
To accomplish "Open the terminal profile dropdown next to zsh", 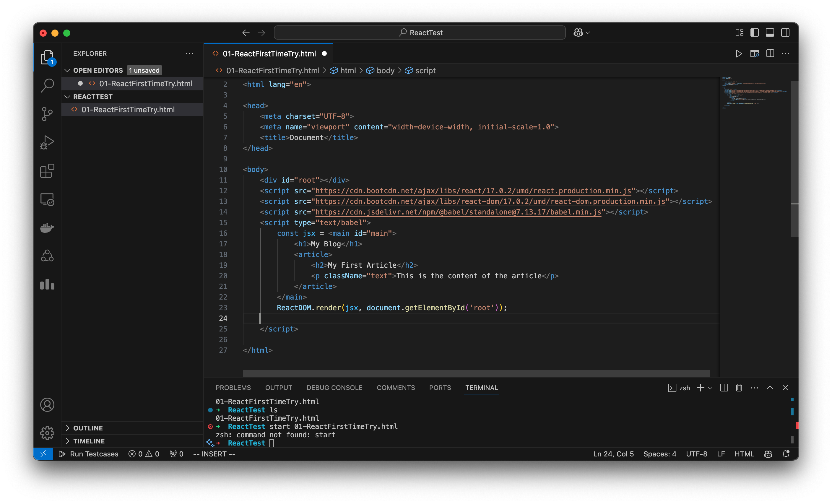I will coord(711,388).
